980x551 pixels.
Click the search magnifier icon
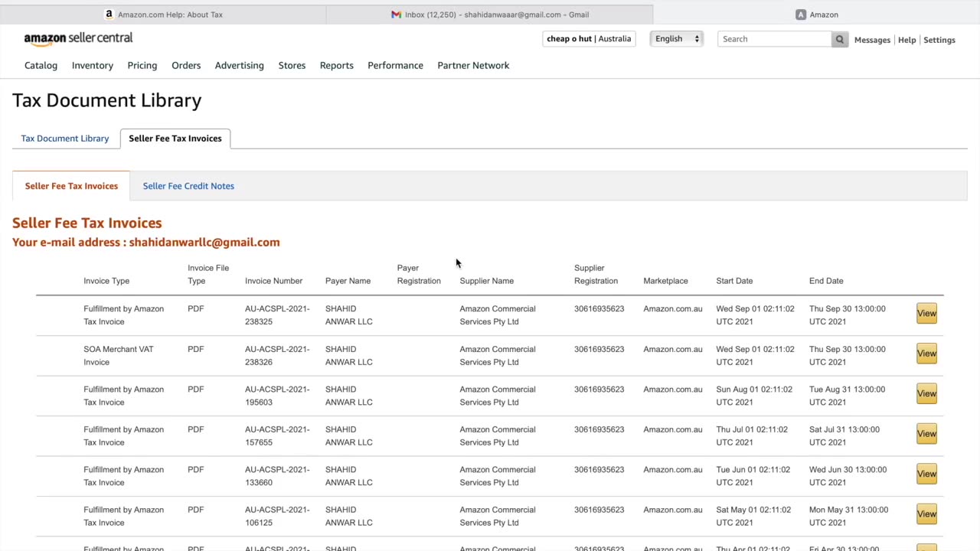click(840, 39)
